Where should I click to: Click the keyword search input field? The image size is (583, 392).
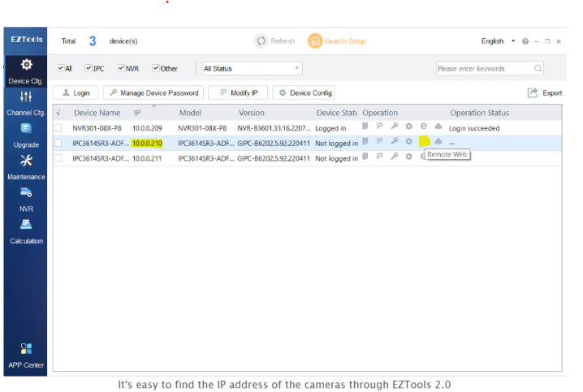click(484, 69)
